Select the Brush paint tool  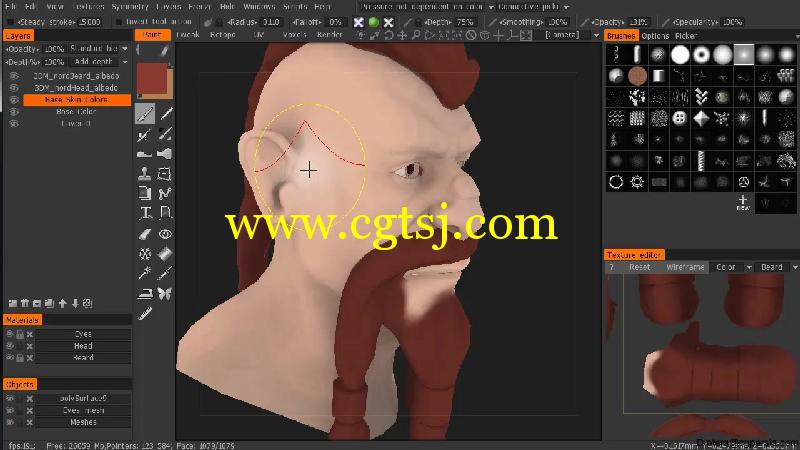point(145,114)
